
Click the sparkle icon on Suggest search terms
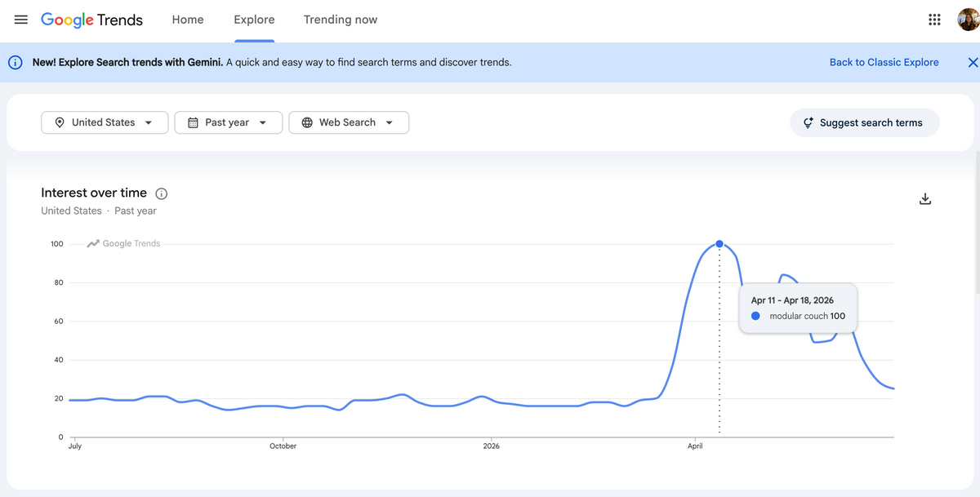point(808,122)
